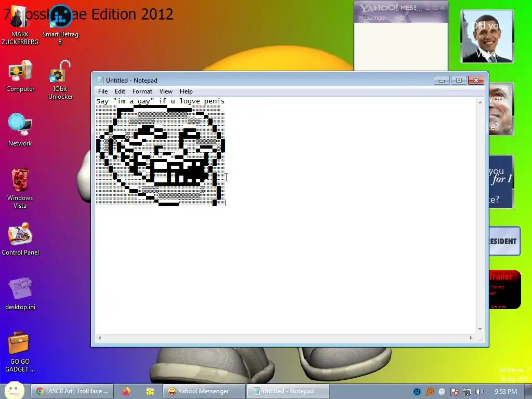The width and height of the screenshot is (532, 399).
Task: Click the troll face ASCII art in Notepad
Action: point(160,155)
